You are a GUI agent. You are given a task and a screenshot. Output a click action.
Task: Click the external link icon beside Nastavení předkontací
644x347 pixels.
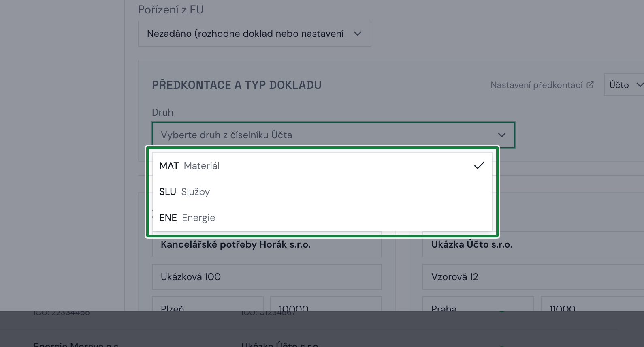[x=590, y=85]
